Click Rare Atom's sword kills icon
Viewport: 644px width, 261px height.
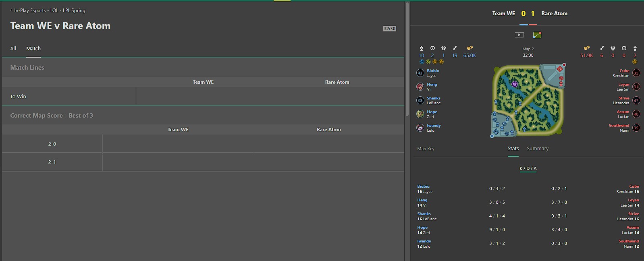point(602,48)
